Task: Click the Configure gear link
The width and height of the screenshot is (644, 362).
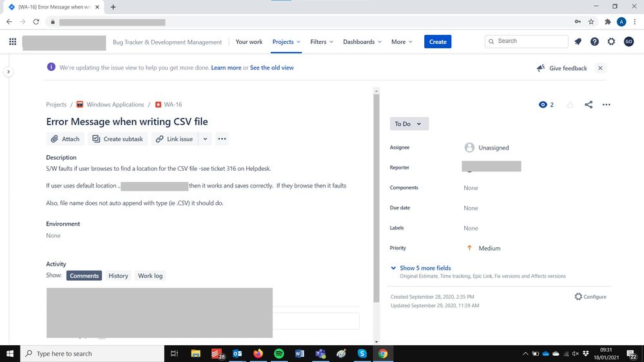Action: [590, 296]
